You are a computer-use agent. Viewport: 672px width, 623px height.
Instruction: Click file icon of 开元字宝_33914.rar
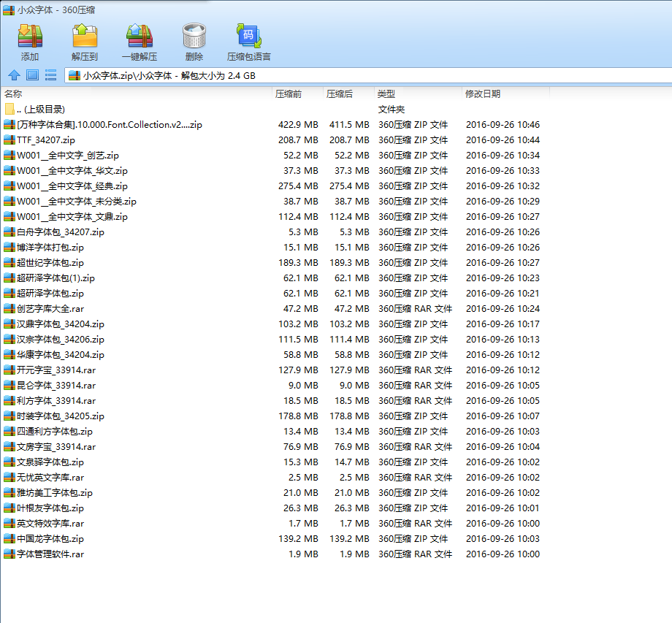(9, 370)
